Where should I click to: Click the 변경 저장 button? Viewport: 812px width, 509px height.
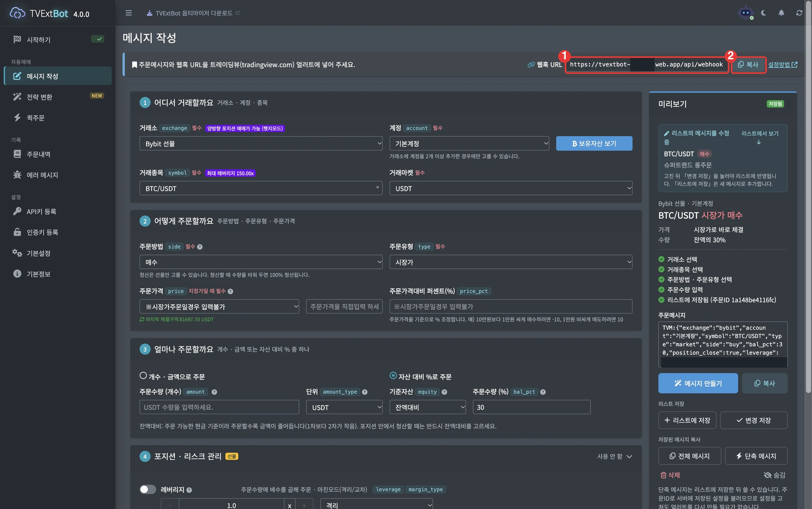(754, 420)
